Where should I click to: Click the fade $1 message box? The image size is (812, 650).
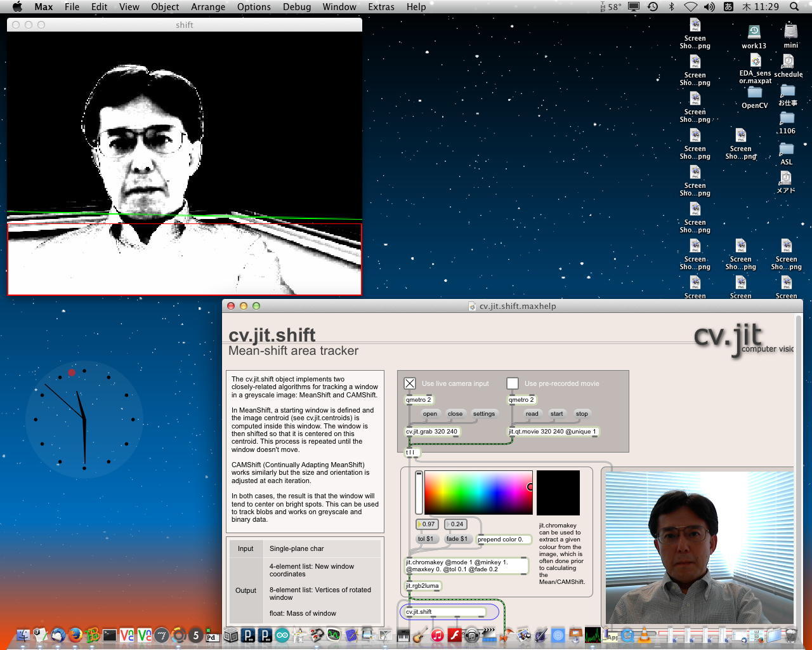[x=457, y=539]
